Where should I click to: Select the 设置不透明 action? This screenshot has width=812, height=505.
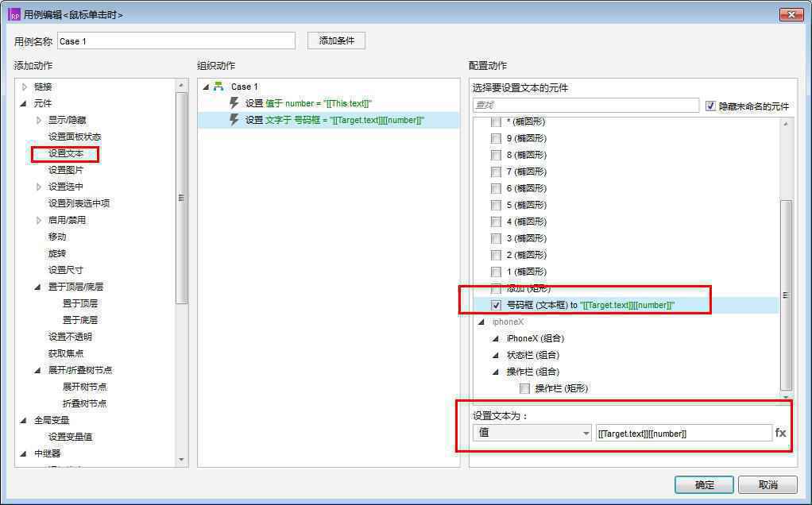(x=71, y=337)
